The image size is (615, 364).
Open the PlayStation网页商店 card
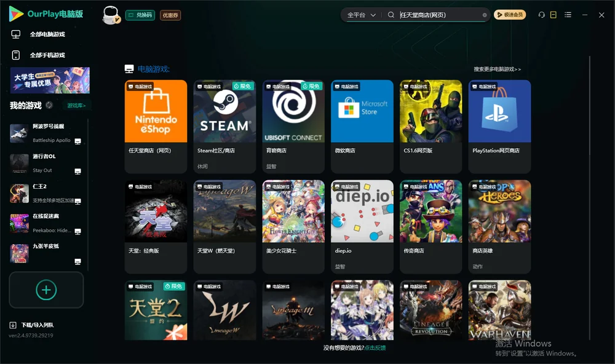tap(499, 126)
